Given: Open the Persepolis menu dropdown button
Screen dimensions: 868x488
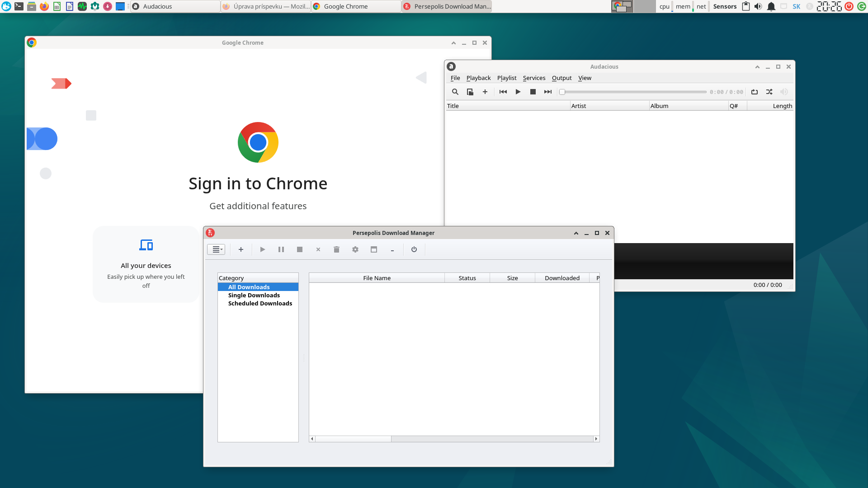Looking at the screenshot, I should tap(216, 249).
